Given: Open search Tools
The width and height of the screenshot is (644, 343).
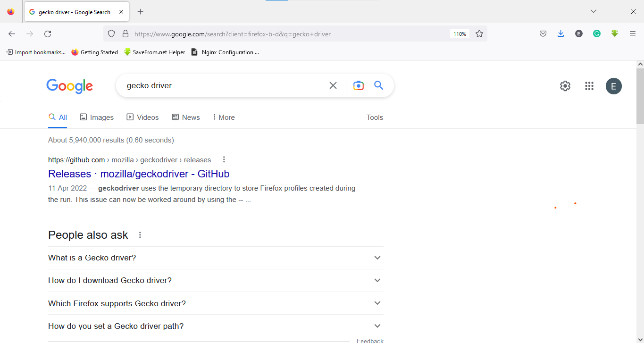Looking at the screenshot, I should click(375, 117).
